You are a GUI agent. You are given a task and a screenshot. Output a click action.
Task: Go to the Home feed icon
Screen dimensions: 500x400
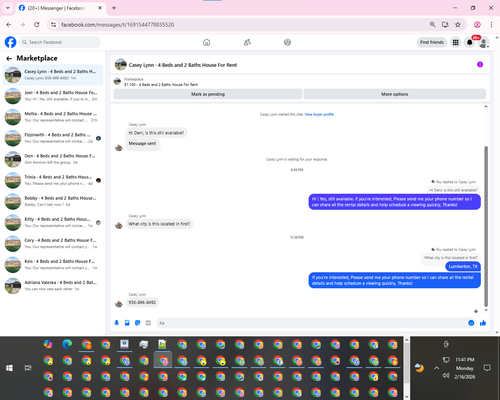(206, 42)
